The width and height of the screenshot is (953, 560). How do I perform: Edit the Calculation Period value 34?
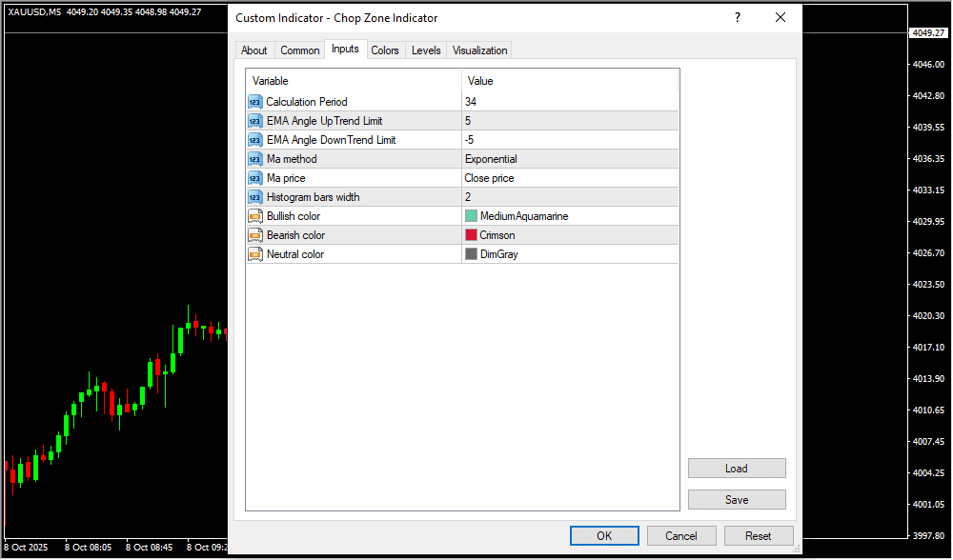(x=569, y=102)
